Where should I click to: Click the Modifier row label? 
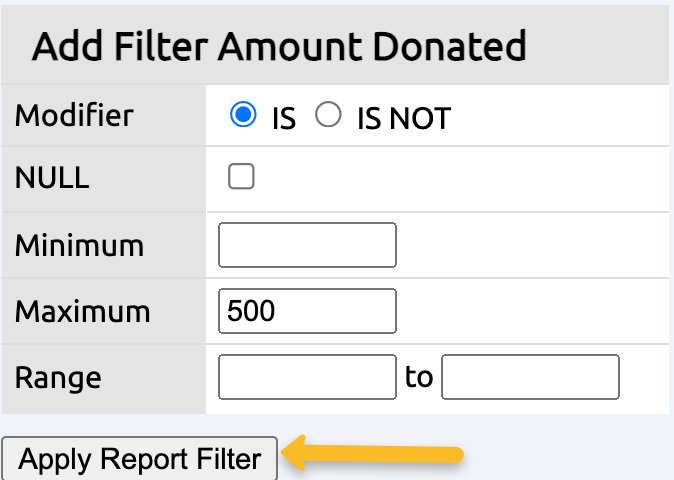tap(74, 115)
